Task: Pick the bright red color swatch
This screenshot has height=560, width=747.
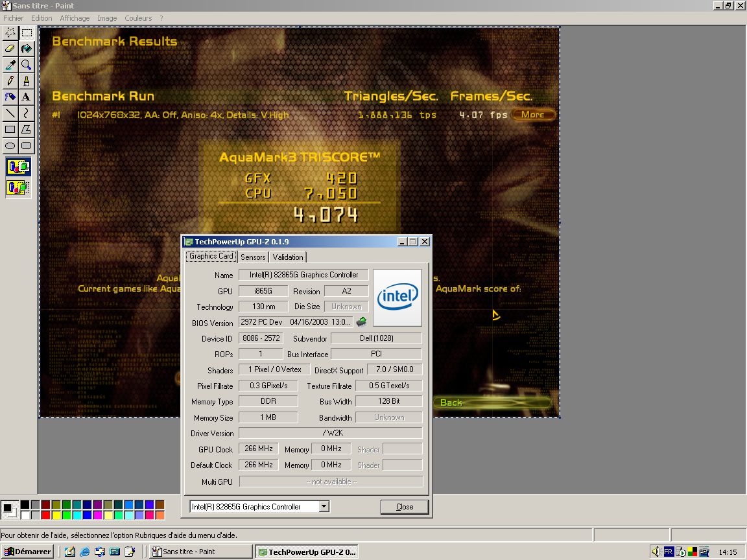Action: [46, 515]
